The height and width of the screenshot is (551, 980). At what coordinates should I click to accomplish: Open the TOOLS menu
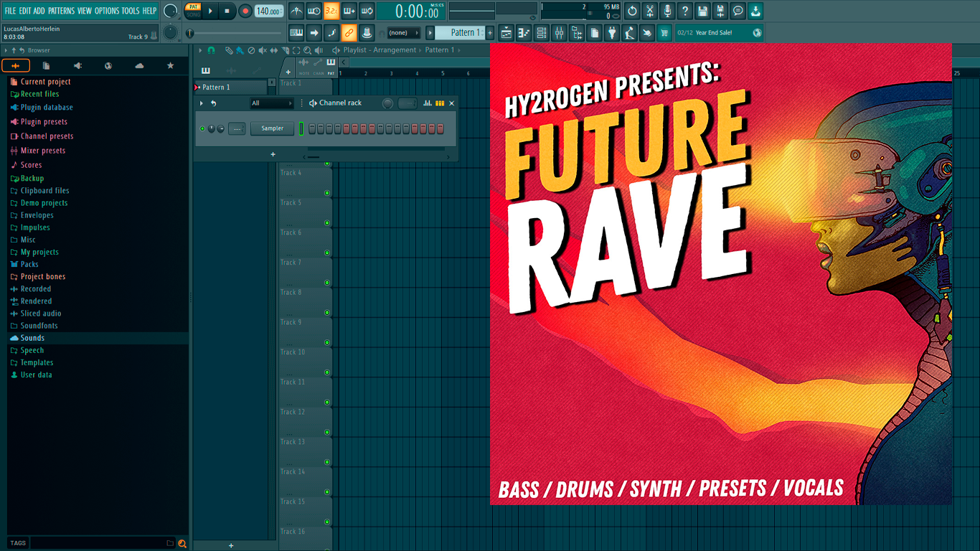pyautogui.click(x=131, y=11)
